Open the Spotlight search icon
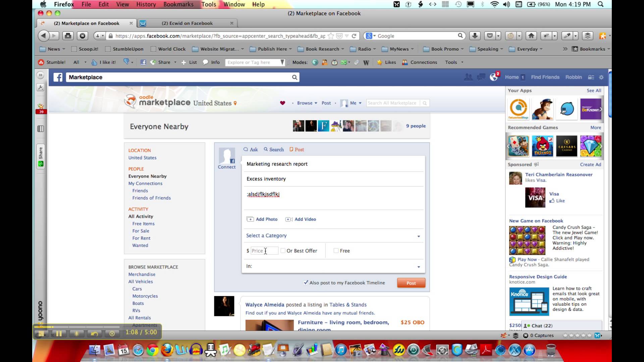The width and height of the screenshot is (644, 362). pyautogui.click(x=600, y=4)
